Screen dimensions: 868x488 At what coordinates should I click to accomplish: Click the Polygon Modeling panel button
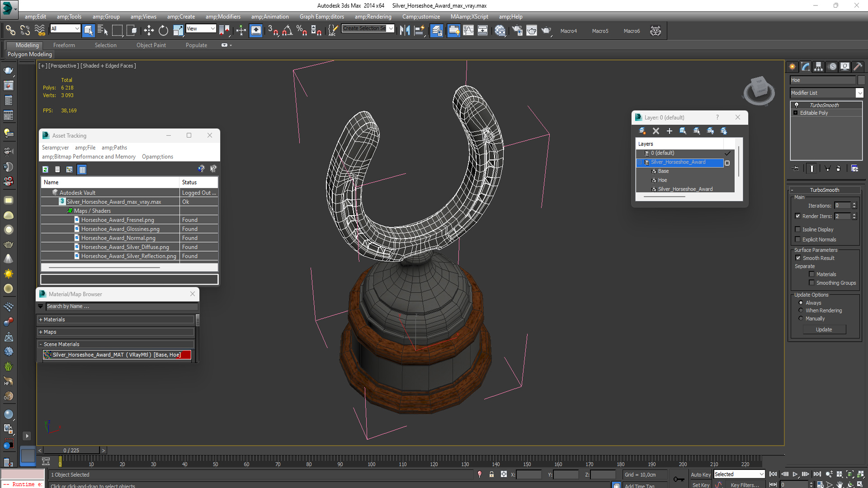tap(30, 54)
